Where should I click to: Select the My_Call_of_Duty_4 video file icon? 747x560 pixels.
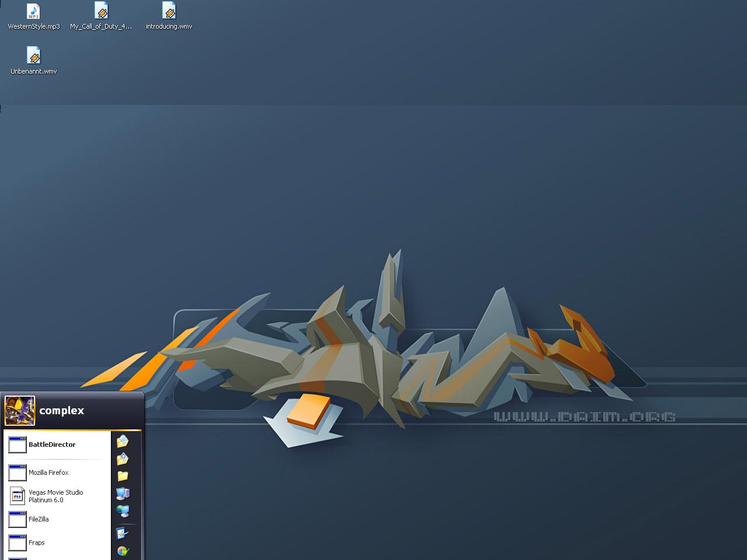tap(102, 16)
